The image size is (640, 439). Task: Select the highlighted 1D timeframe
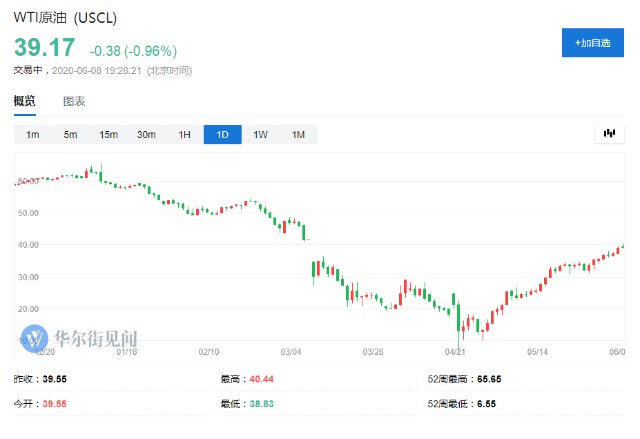pyautogui.click(x=222, y=135)
